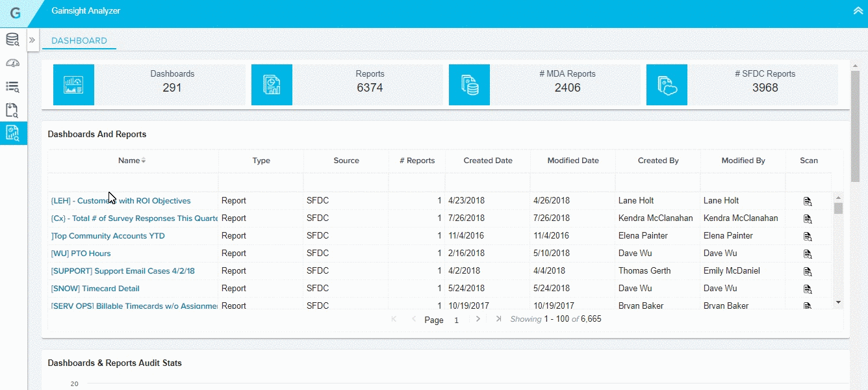Open the LEH Customers with ROI Objectives report
The height and width of the screenshot is (390, 868).
(121, 201)
